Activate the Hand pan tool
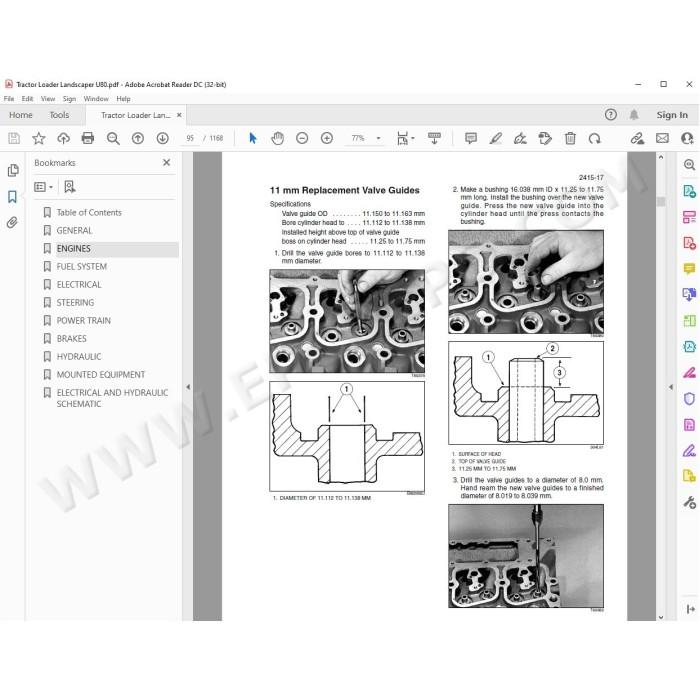Screen dimensions: 700x700 click(277, 138)
